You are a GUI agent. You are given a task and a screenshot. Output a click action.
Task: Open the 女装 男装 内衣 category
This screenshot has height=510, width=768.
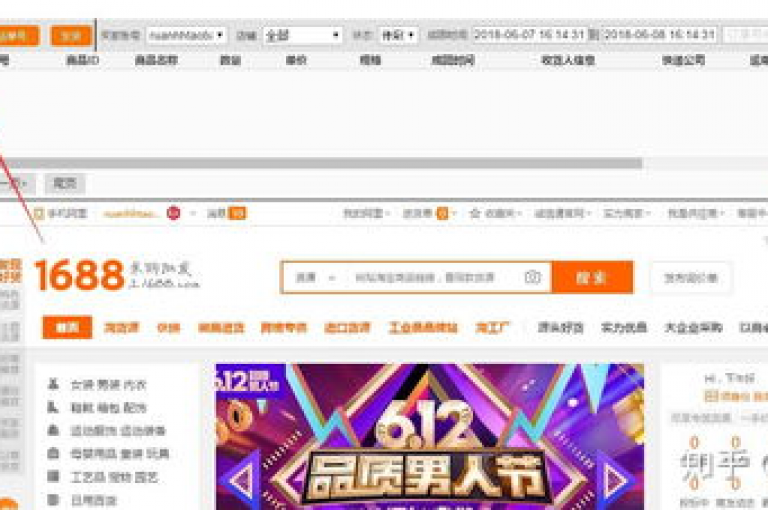click(108, 385)
